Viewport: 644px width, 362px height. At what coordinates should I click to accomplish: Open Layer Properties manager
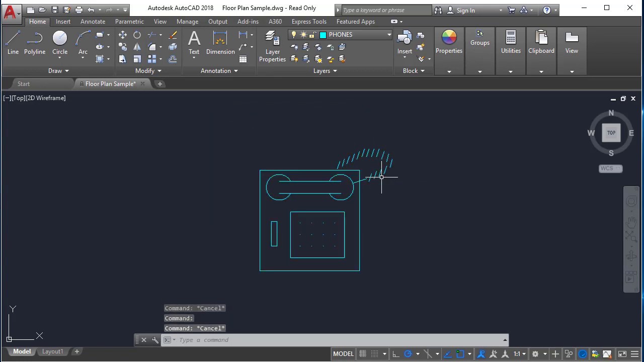click(272, 46)
